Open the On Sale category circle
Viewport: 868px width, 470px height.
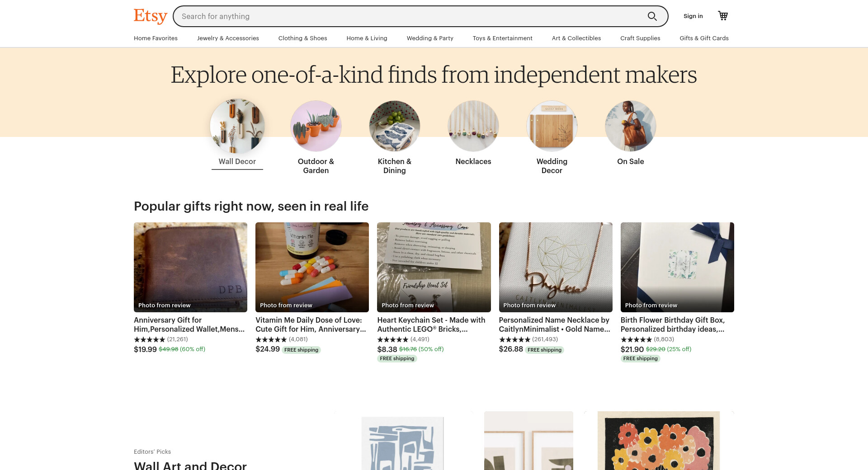tap(631, 126)
